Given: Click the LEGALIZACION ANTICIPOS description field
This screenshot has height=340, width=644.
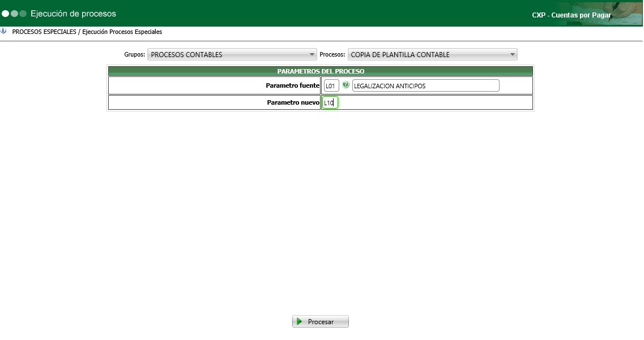Looking at the screenshot, I should [x=425, y=86].
